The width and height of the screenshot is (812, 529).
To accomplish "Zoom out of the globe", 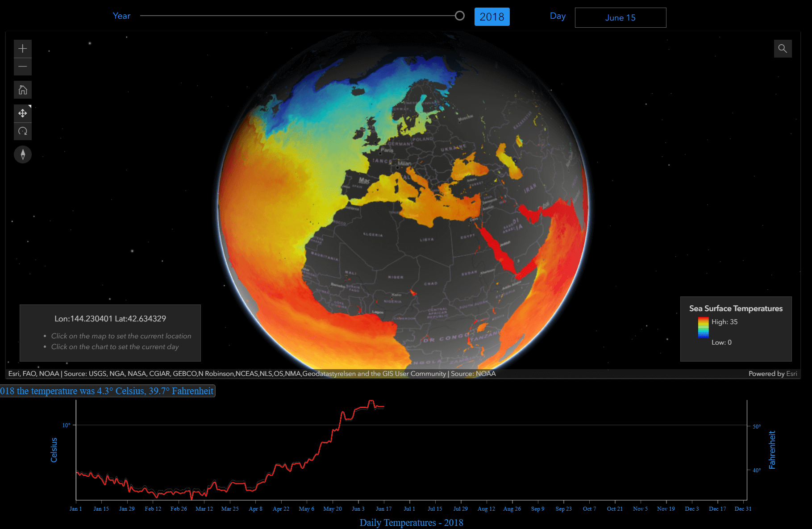I will tap(23, 67).
